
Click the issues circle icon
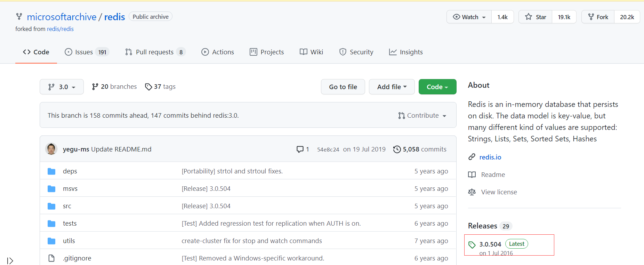click(x=69, y=52)
